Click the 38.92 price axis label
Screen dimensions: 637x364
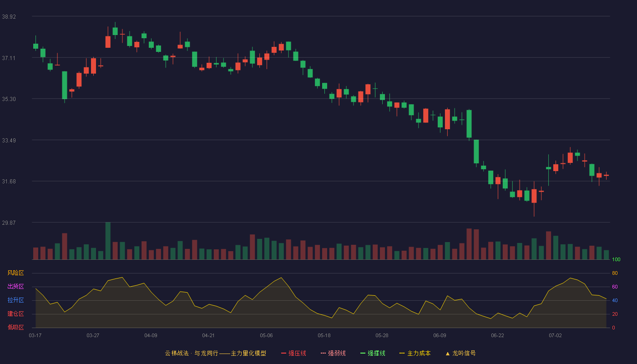coord(9,16)
